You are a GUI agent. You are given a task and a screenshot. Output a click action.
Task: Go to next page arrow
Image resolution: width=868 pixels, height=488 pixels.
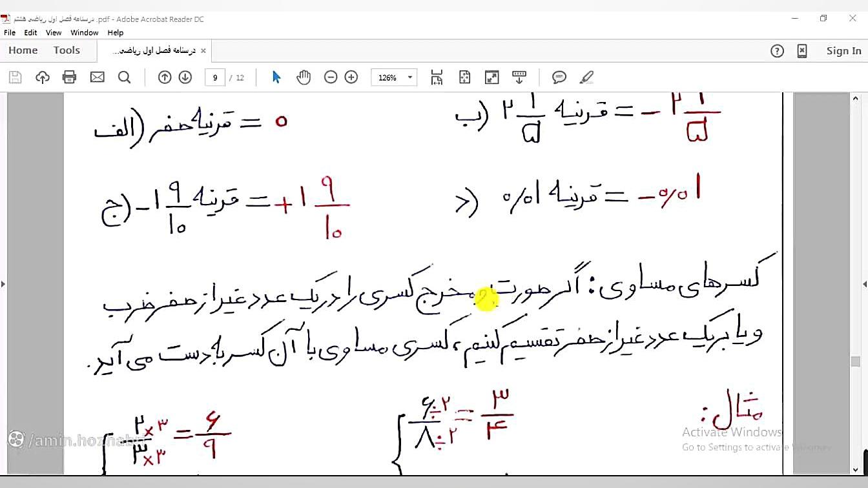(185, 77)
